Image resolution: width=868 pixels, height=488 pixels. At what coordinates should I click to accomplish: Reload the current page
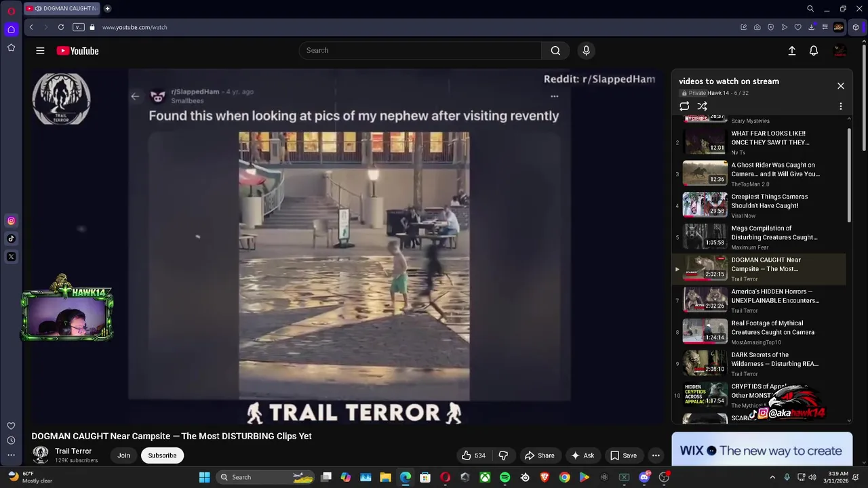click(x=61, y=27)
